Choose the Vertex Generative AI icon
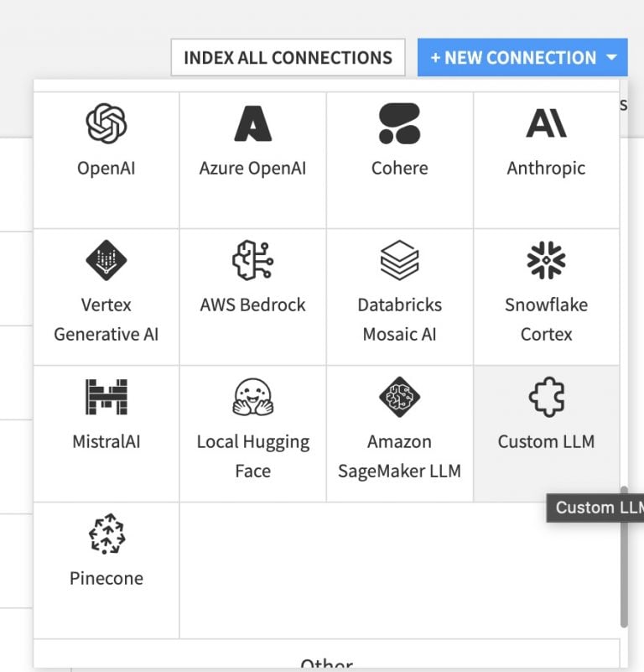644x672 pixels. pyautogui.click(x=106, y=261)
